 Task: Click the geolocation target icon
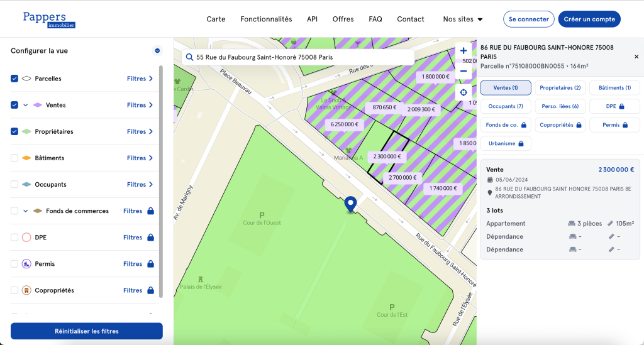pyautogui.click(x=464, y=92)
